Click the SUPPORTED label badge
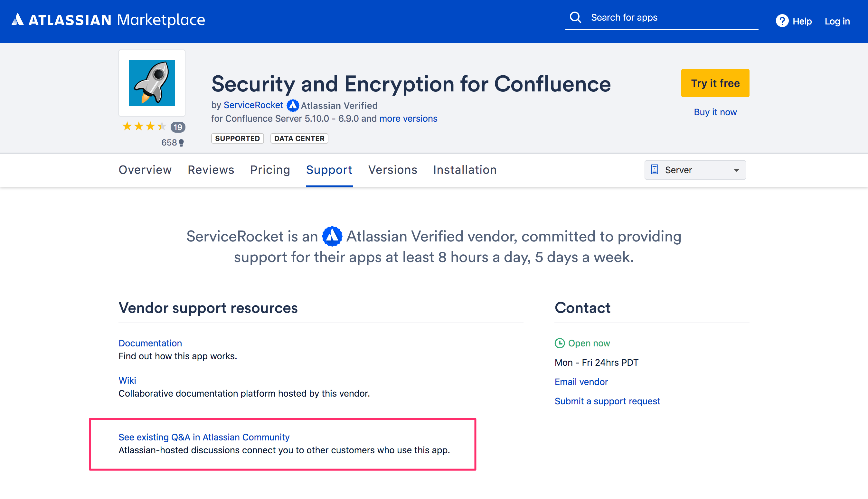The width and height of the screenshot is (868, 499). click(237, 138)
